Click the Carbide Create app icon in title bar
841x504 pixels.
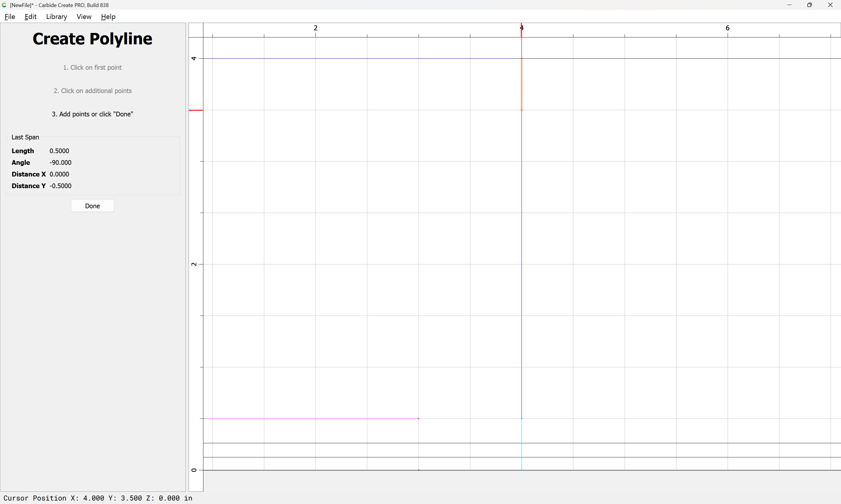(x=4, y=5)
